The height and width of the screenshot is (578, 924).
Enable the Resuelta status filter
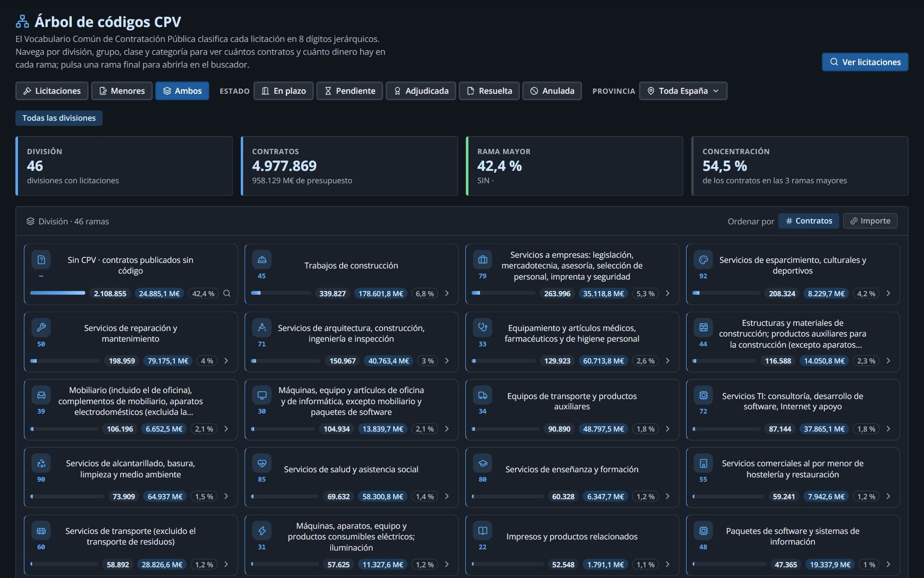click(489, 91)
